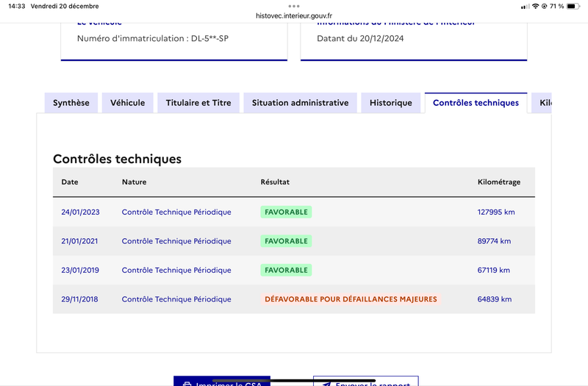Select date 21/01/2021
The height and width of the screenshot is (386, 588).
click(x=79, y=241)
